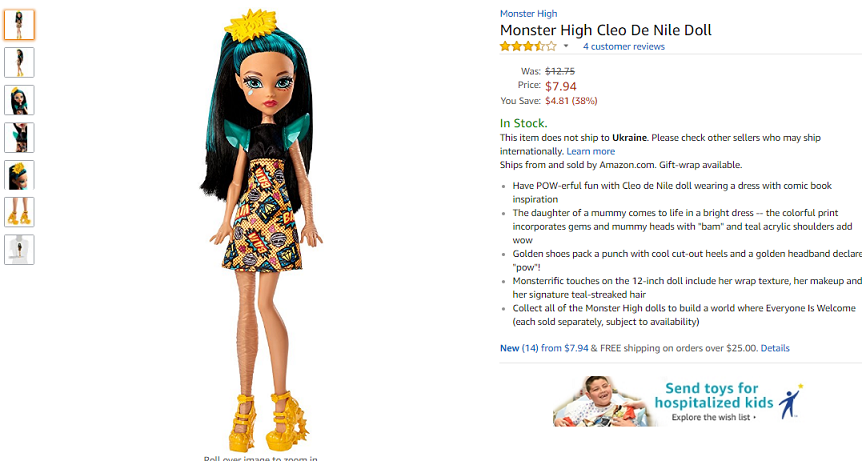Open the Monster High brand link
The width and height of the screenshot is (862, 461).
[x=528, y=14]
